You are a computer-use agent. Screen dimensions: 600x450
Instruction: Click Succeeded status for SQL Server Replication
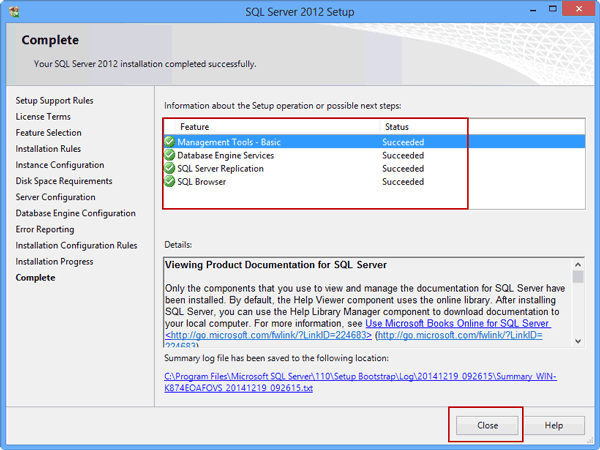point(403,168)
